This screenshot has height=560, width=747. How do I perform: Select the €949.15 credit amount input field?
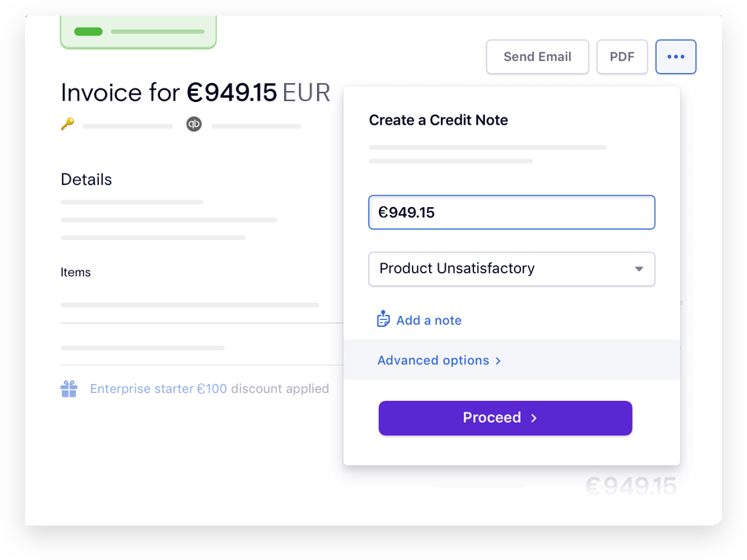point(512,212)
